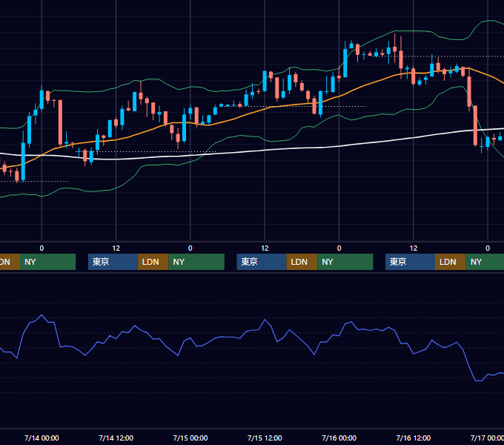The width and height of the screenshot is (504, 445).
Task: Click the NY session block spanning 7/15 00:00
Action: [196, 262]
